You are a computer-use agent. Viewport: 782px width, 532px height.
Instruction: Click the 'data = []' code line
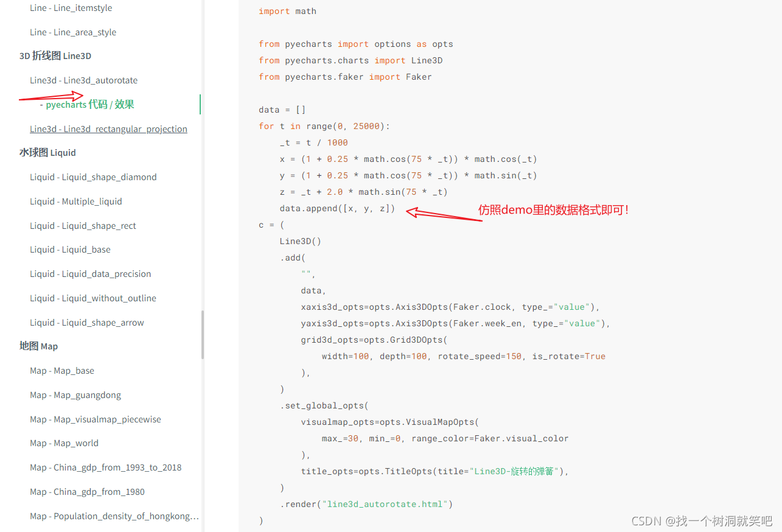pos(282,110)
